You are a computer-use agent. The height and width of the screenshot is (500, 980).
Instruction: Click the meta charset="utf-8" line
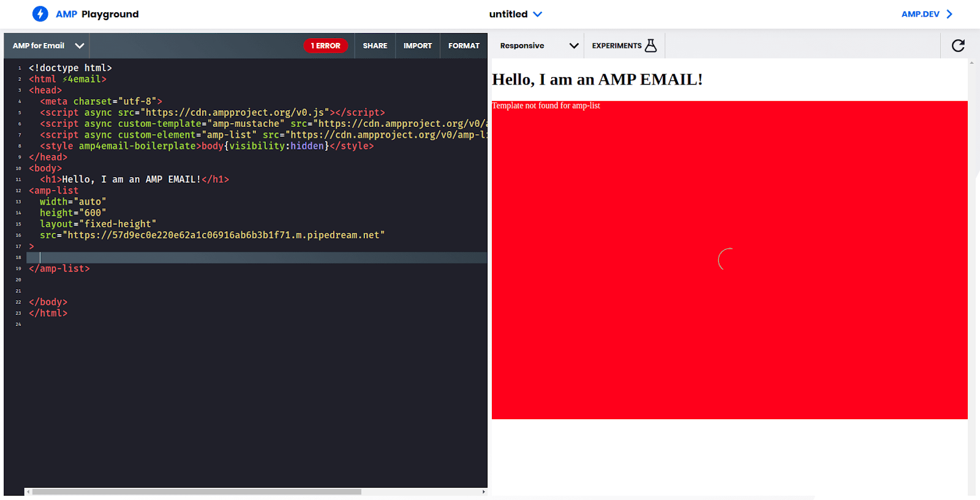(x=101, y=102)
